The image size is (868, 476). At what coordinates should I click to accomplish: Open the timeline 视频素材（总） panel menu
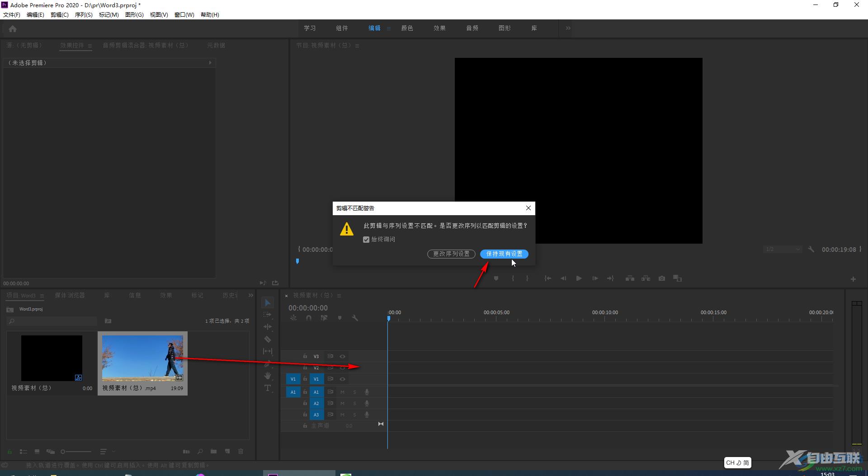tap(339, 296)
